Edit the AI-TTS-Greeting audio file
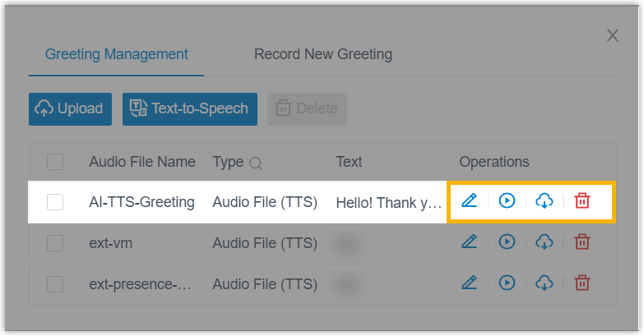 click(x=469, y=200)
